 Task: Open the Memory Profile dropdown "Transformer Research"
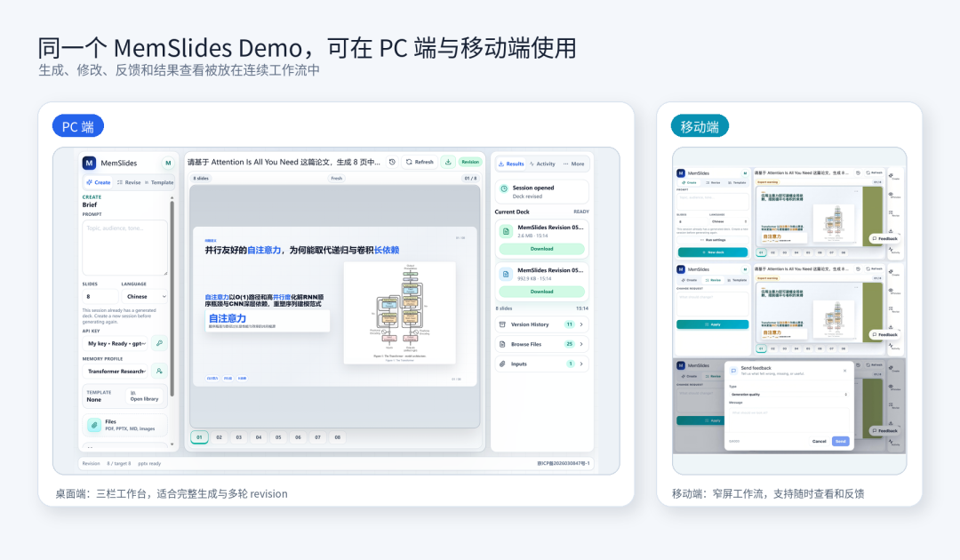pos(116,371)
